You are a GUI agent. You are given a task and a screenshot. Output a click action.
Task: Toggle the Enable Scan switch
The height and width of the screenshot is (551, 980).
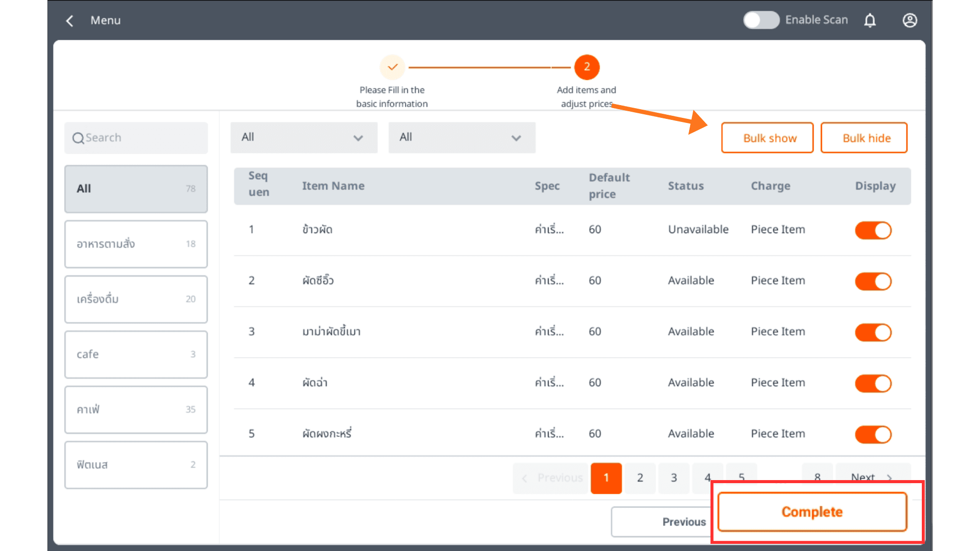(x=761, y=20)
